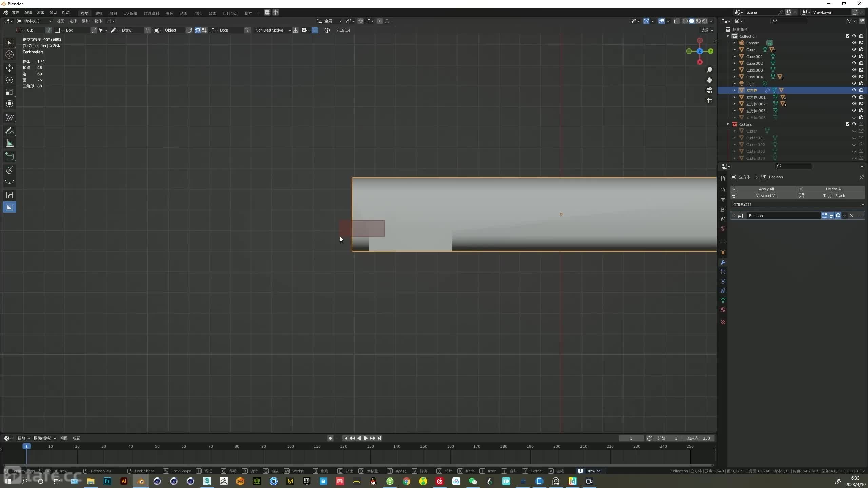Viewport: 868px width, 488px height.
Task: Open the Object Data properties tab
Action: tap(723, 300)
